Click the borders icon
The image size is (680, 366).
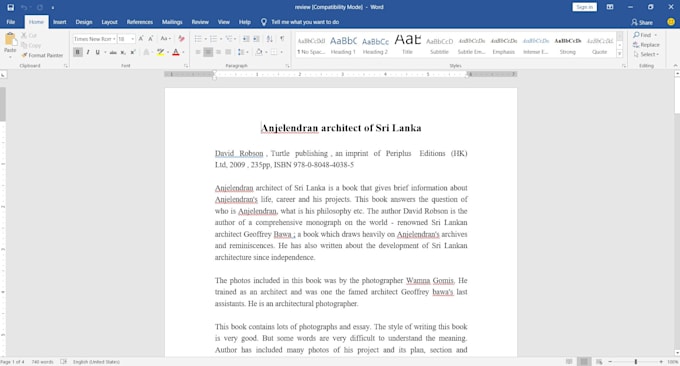[274, 52]
